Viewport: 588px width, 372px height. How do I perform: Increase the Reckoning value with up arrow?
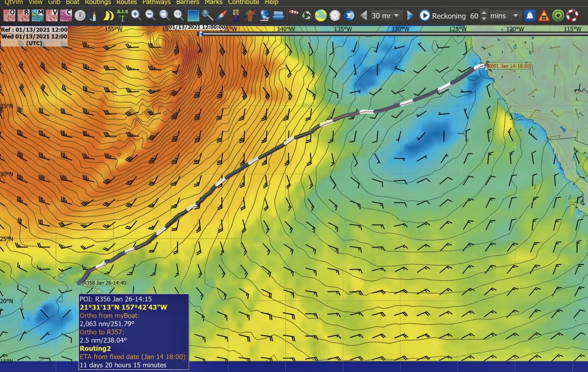click(x=484, y=13)
